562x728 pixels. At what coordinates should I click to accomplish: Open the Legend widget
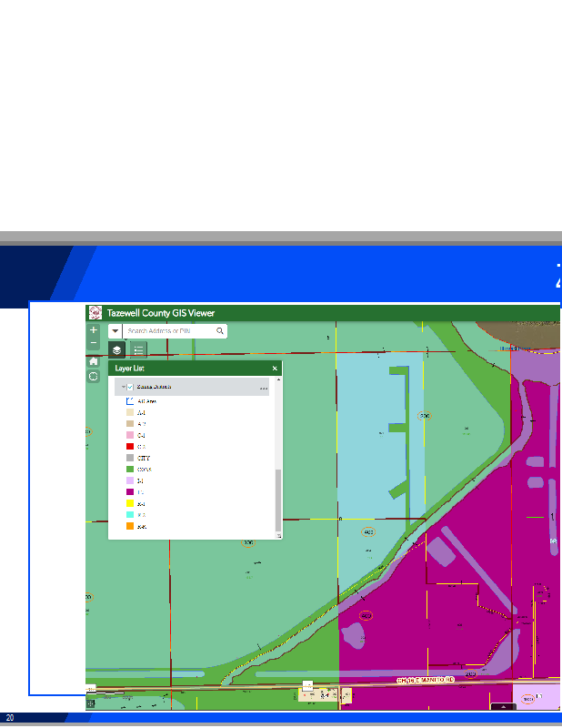138,349
